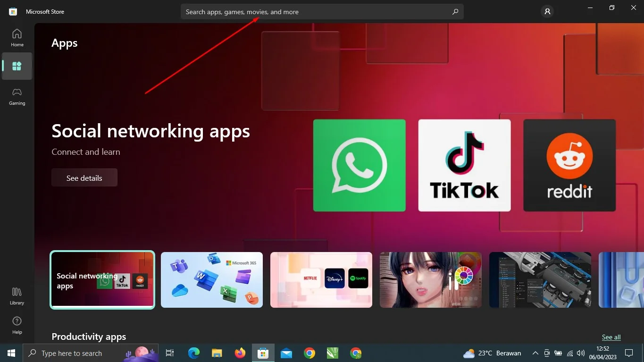Click the See all link
This screenshot has width=644, height=362.
click(611, 337)
